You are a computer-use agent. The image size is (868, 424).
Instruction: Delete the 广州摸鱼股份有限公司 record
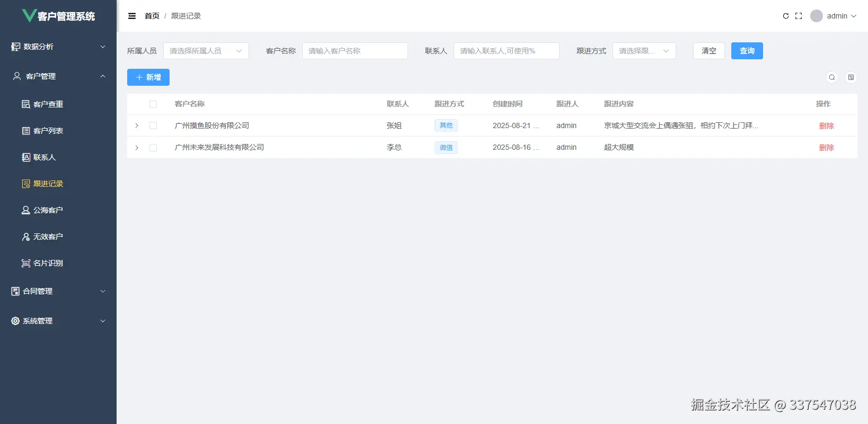[827, 126]
